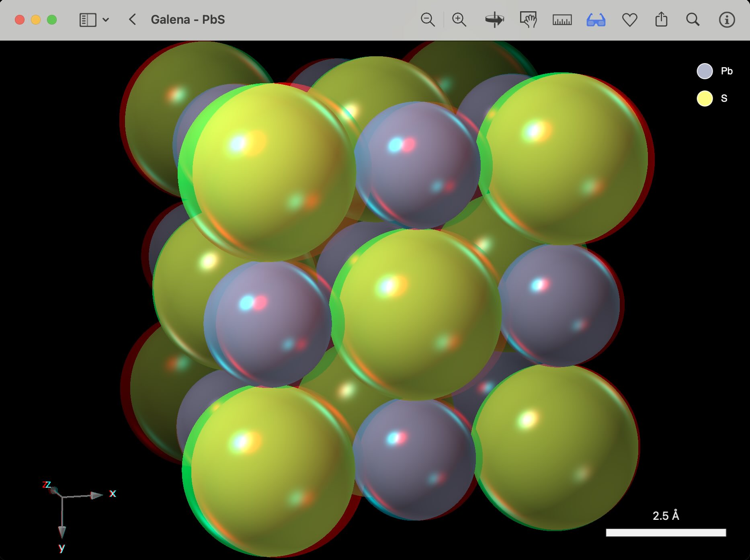
Task: Show info panel for Galena
Action: point(727,20)
